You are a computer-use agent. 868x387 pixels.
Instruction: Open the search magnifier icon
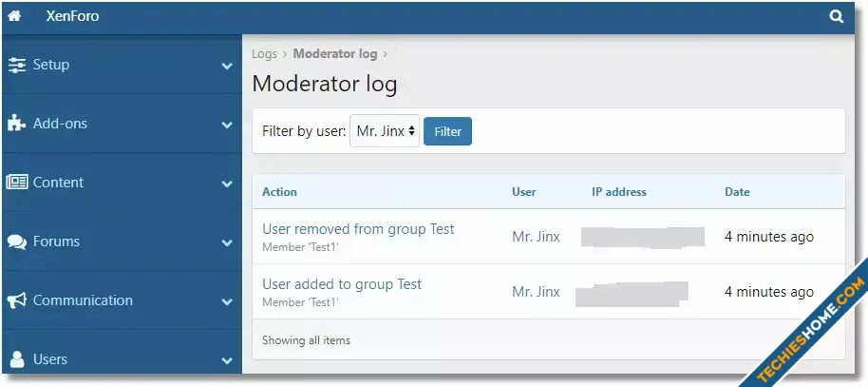click(837, 16)
